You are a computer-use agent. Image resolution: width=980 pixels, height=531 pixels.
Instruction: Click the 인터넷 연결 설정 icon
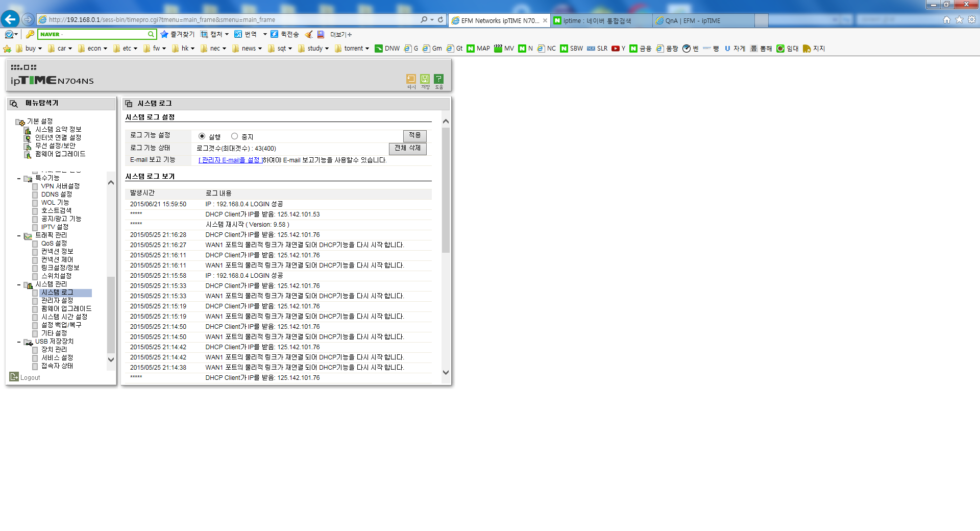click(28, 138)
